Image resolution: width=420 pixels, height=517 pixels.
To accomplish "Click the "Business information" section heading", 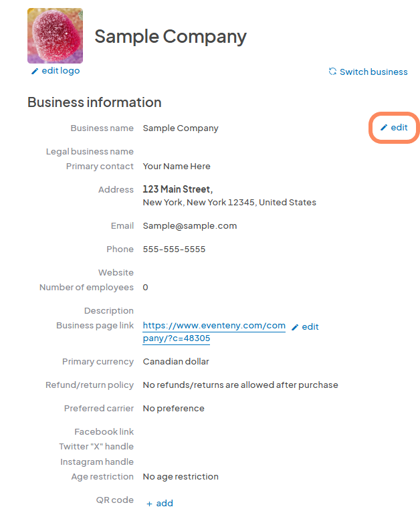I will (x=94, y=102).
